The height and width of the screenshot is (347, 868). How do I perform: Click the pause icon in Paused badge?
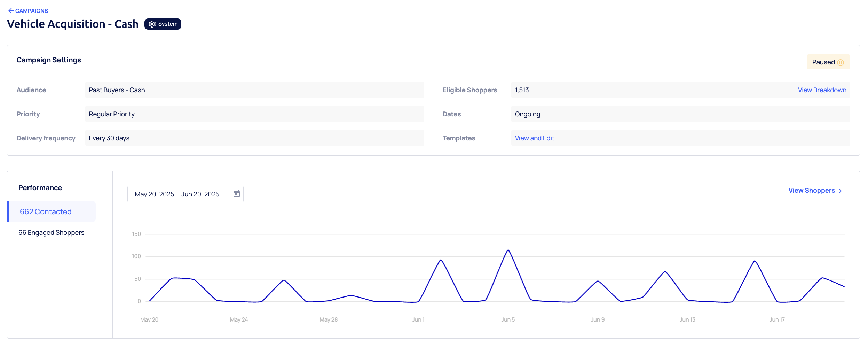(x=841, y=62)
